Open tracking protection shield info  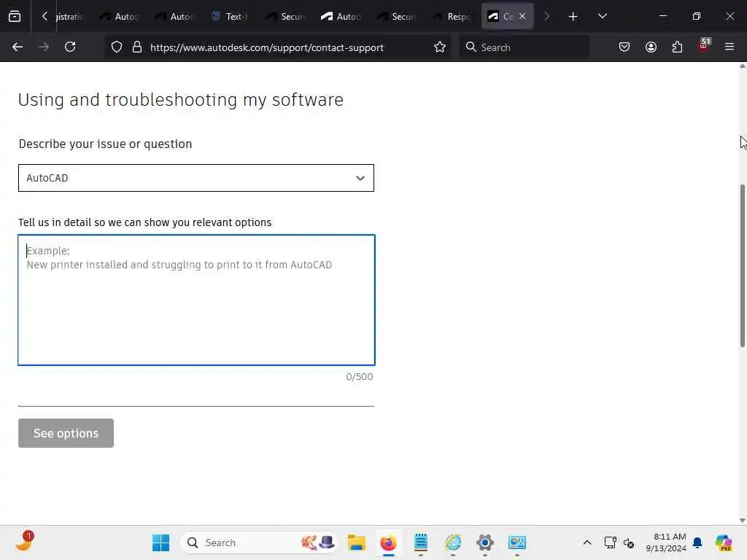(x=117, y=47)
